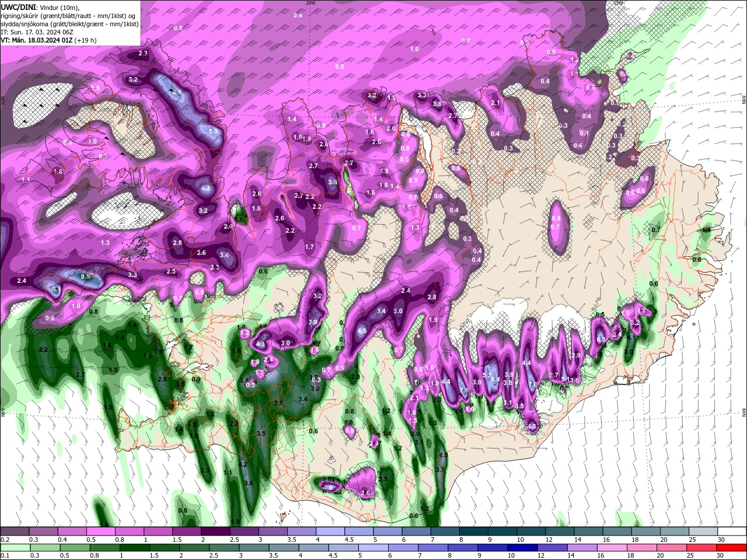The width and height of the screenshot is (747, 560).
Task: Click the red lower legend swatch for 30
Action: pyautogui.click(x=732, y=548)
